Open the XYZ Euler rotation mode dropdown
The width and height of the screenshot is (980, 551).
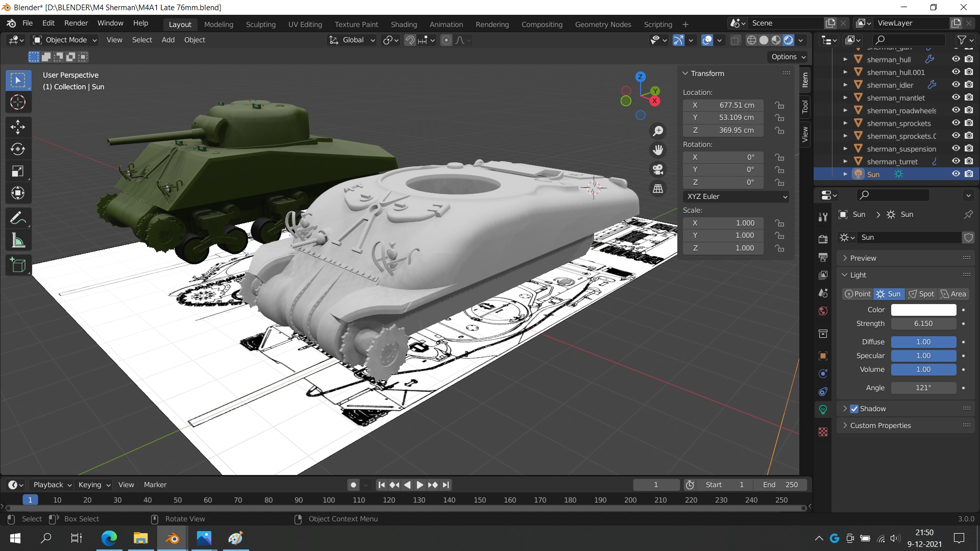click(736, 196)
